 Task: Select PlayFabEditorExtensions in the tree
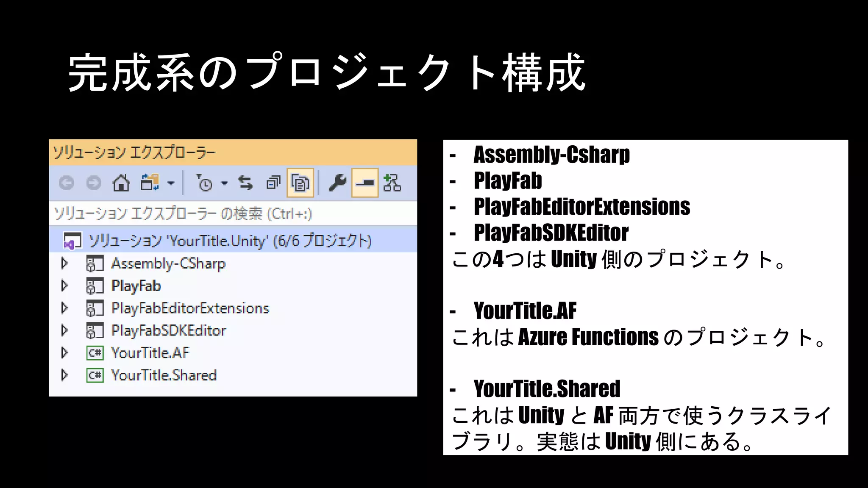click(x=190, y=308)
